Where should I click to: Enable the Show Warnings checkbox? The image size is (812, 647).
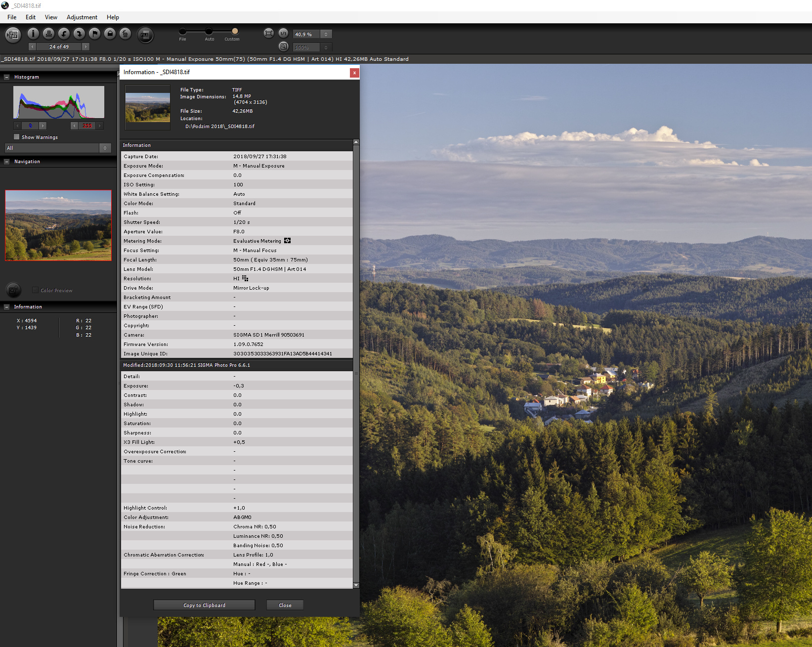[x=17, y=137]
